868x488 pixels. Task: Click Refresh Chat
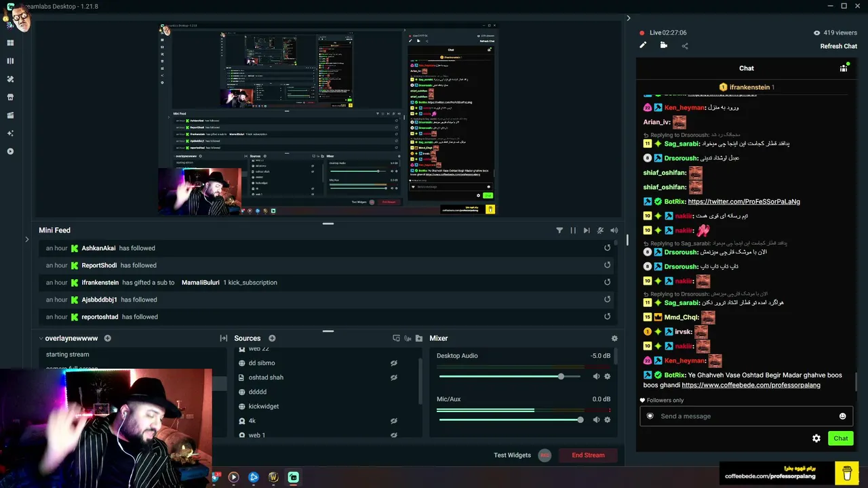point(839,46)
